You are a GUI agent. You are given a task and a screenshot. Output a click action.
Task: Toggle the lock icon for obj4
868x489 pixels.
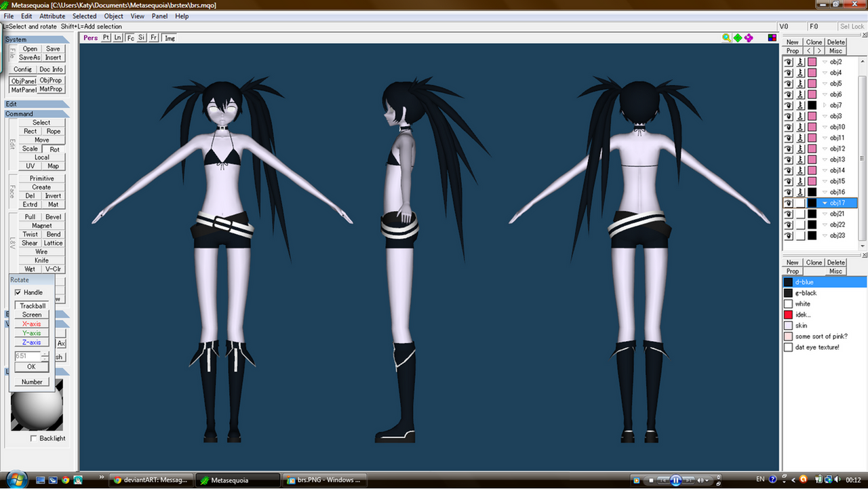[x=800, y=73]
